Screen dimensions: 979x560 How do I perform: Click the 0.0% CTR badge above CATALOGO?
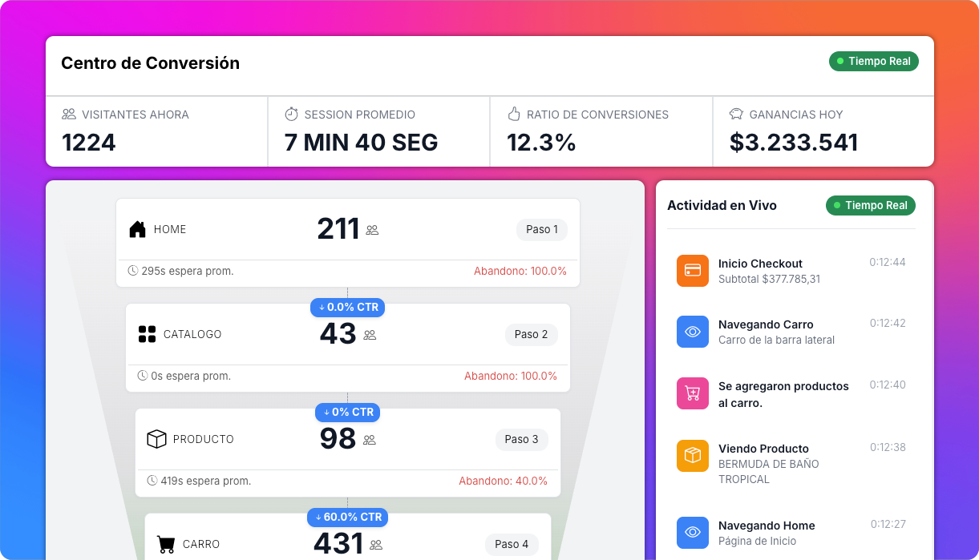[x=348, y=308]
